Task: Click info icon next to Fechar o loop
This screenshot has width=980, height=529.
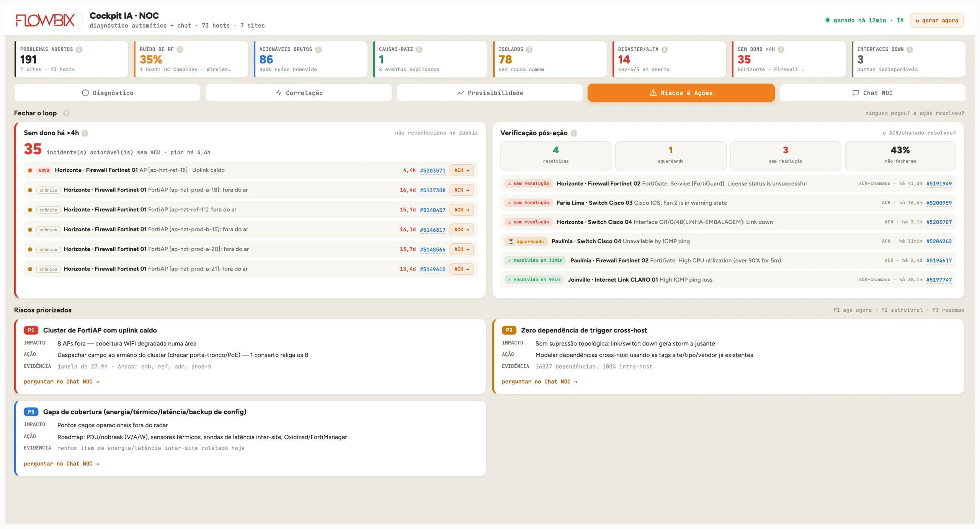Action: pos(66,113)
